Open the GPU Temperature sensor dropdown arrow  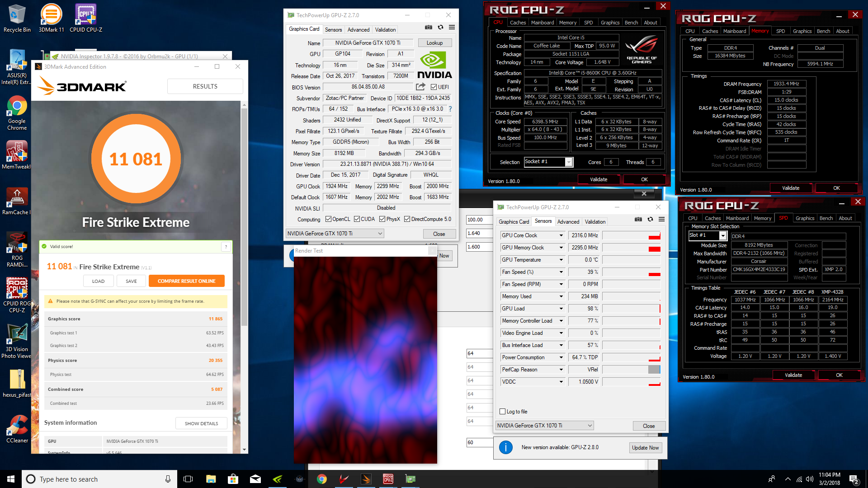[561, 260]
